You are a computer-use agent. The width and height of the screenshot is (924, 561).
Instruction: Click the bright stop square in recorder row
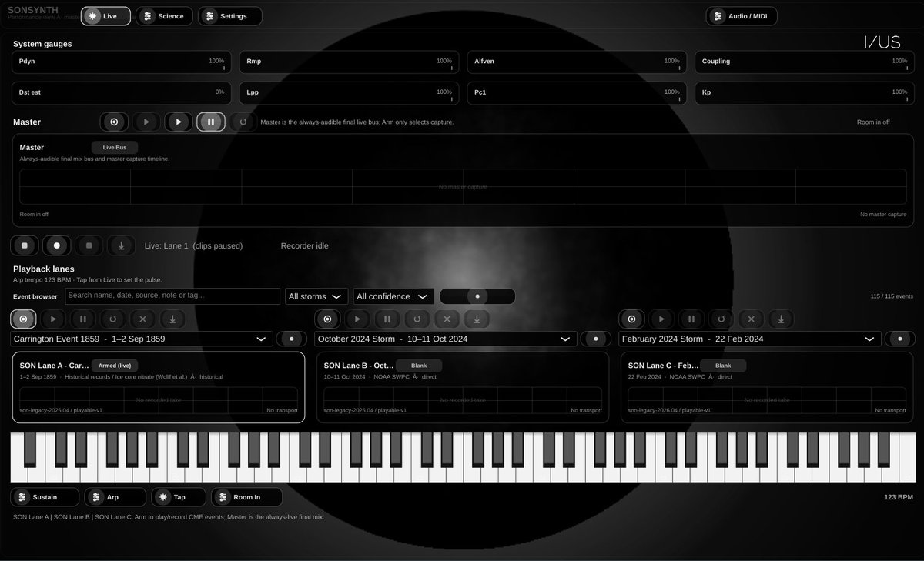(25, 245)
